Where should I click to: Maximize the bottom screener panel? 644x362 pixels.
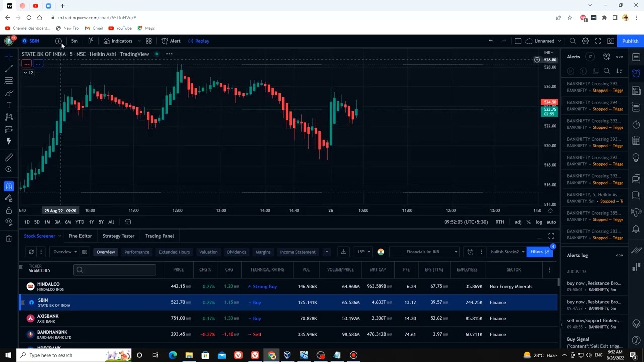pos(551,236)
